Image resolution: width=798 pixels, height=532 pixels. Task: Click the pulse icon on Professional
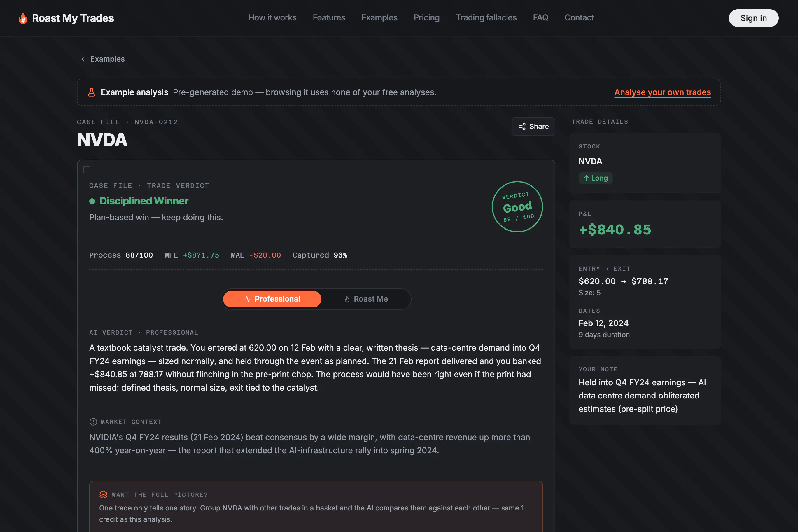248,299
